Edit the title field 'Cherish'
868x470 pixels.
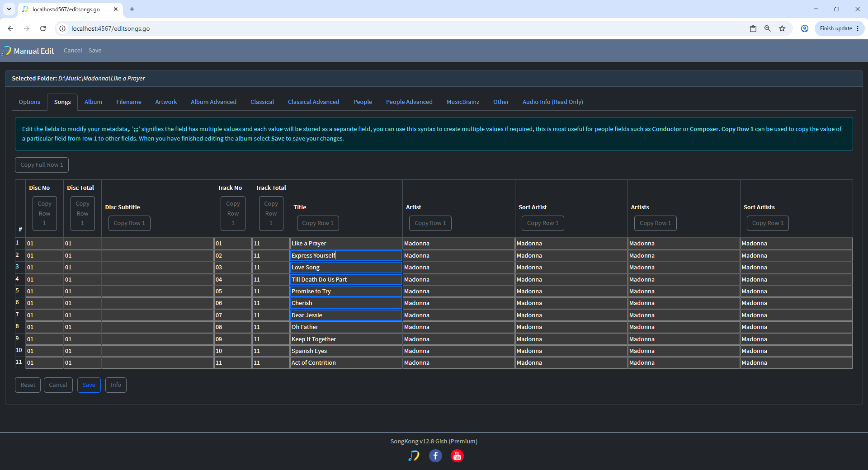(346, 303)
